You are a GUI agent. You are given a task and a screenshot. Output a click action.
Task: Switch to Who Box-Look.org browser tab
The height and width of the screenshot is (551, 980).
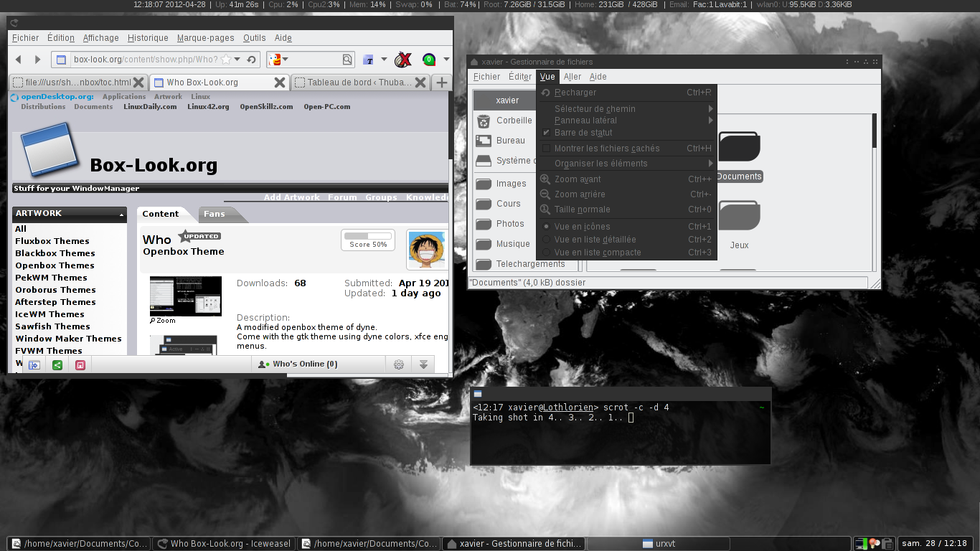point(218,83)
